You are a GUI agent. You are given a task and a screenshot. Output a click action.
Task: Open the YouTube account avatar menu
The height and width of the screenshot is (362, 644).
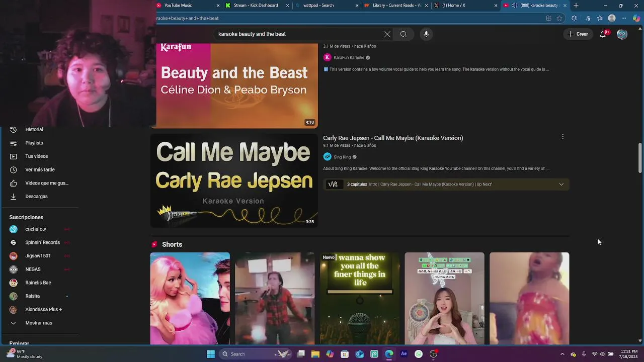click(x=622, y=34)
